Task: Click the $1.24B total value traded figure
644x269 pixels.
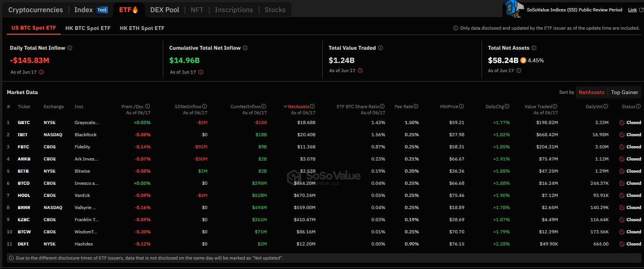Action: pyautogui.click(x=342, y=60)
